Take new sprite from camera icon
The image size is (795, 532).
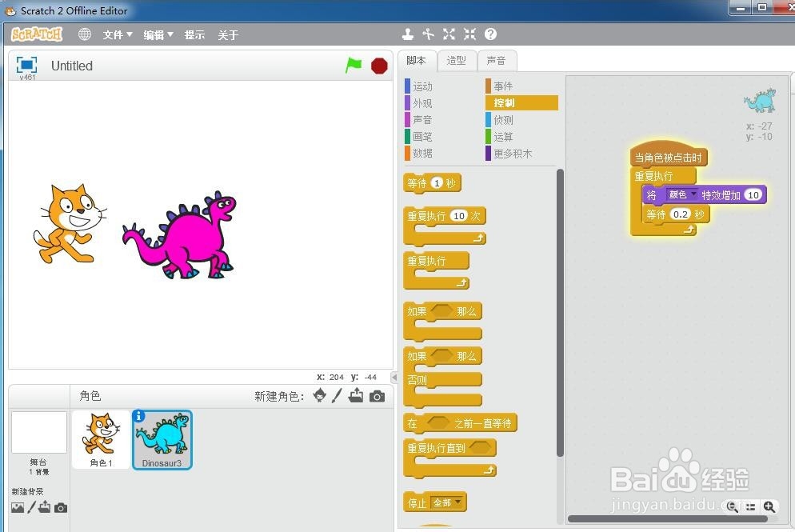click(377, 396)
